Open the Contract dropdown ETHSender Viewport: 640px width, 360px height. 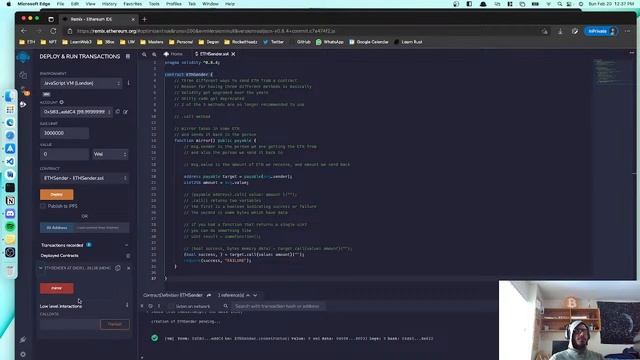[x=84, y=178]
